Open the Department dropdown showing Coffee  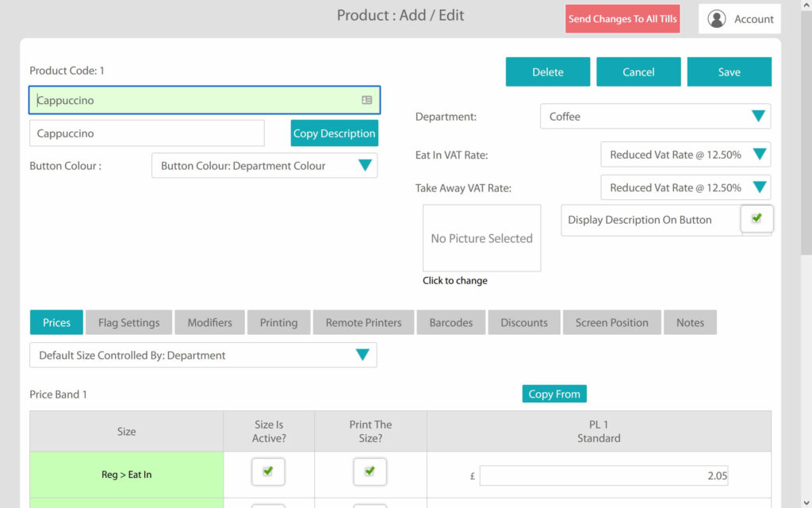click(x=655, y=116)
